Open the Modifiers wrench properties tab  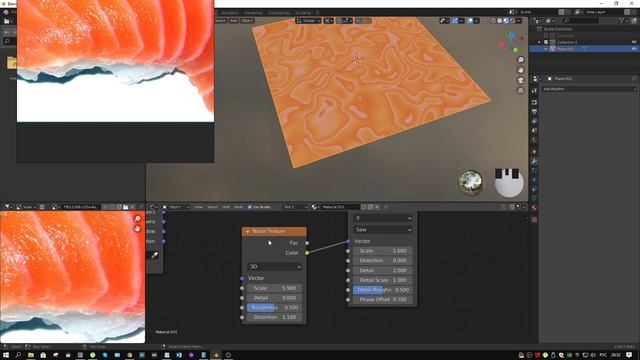(534, 161)
